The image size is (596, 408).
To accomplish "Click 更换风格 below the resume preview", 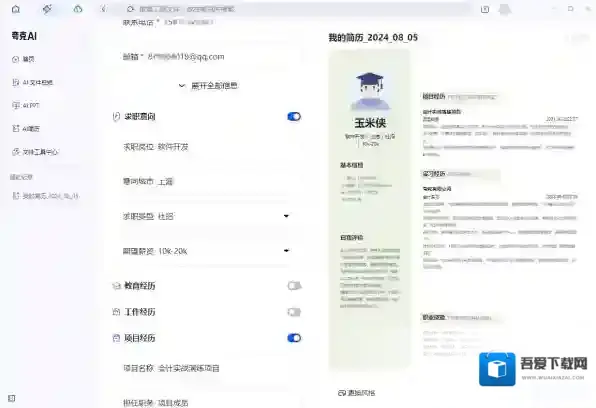I will [x=357, y=393].
